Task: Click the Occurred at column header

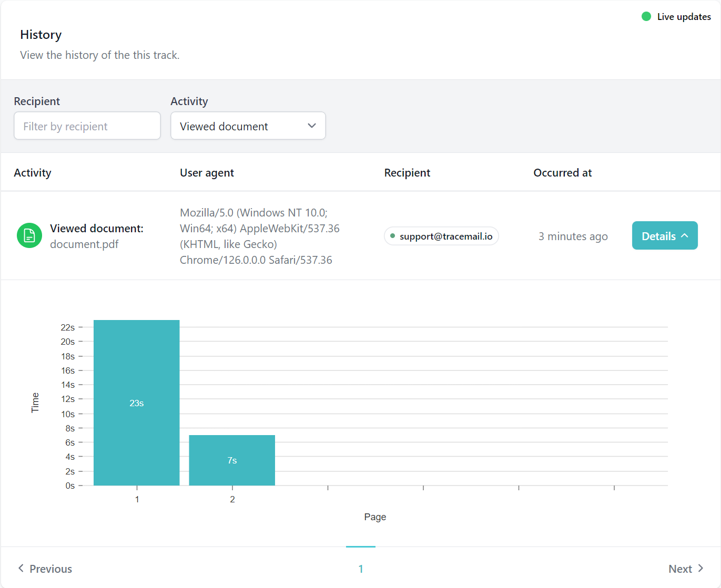Action: pyautogui.click(x=562, y=173)
